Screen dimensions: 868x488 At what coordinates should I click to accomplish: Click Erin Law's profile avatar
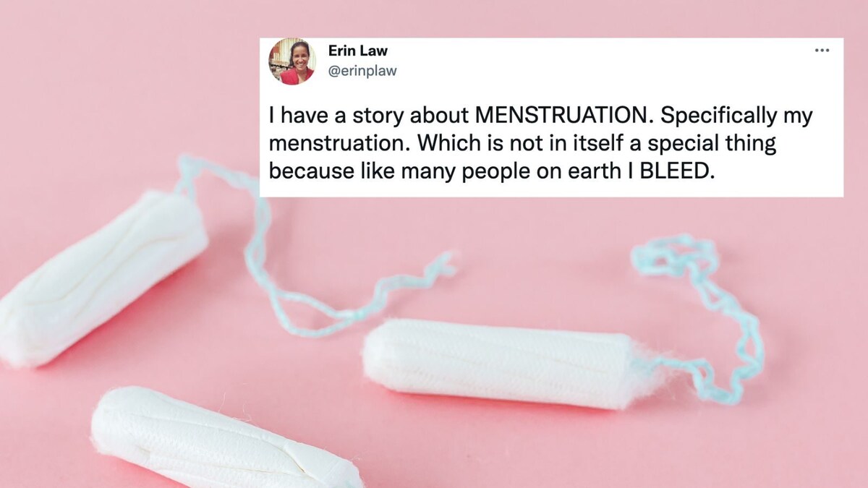click(x=292, y=61)
